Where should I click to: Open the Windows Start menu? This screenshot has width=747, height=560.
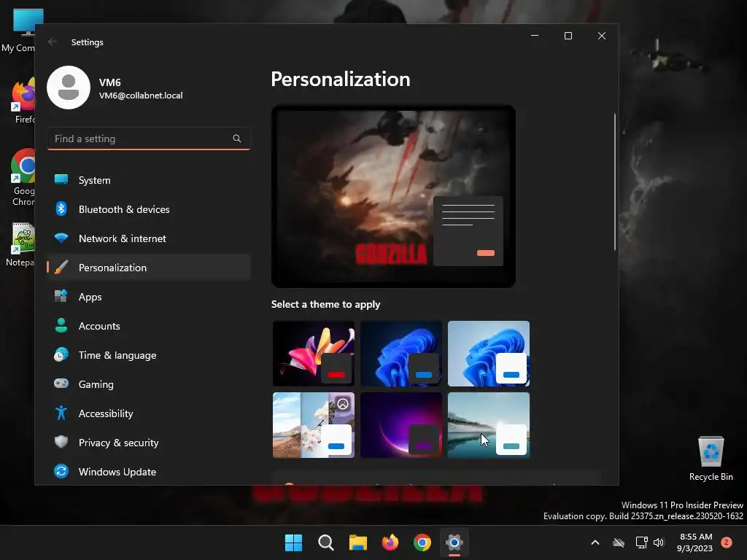point(293,542)
